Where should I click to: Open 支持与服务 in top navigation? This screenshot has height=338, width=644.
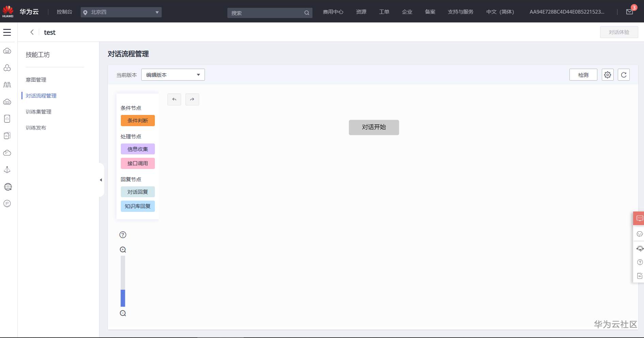461,12
